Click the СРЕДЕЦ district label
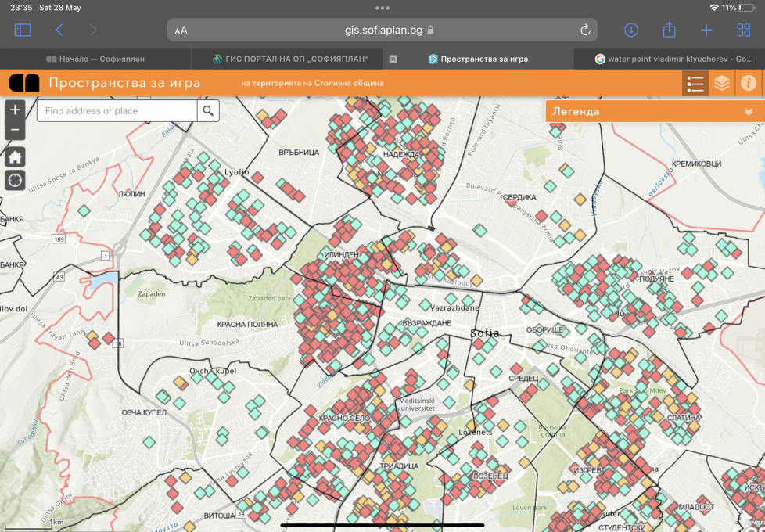The image size is (765, 532). [523, 378]
